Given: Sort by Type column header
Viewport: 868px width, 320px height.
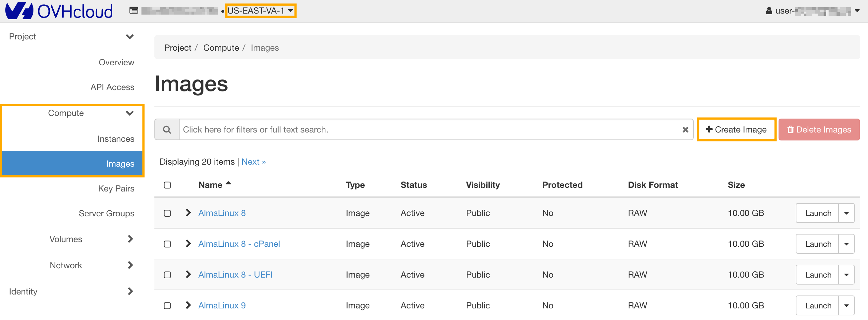Looking at the screenshot, I should (x=355, y=185).
